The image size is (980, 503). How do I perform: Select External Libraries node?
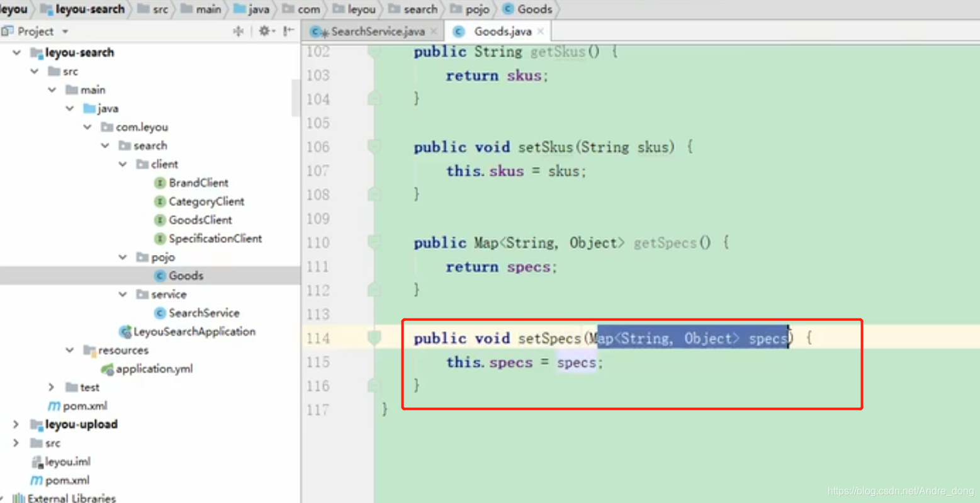71,498
